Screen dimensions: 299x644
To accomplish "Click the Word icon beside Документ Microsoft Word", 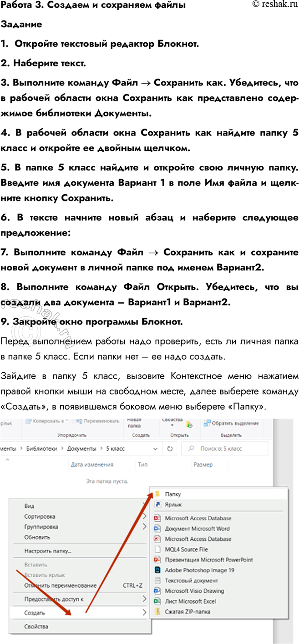I will point(157,529).
